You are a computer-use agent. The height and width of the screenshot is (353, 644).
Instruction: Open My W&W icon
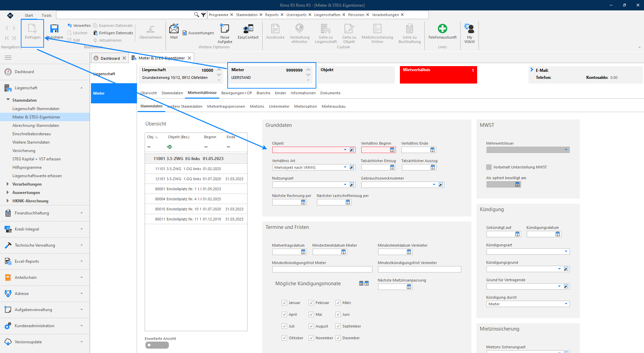[x=469, y=29]
